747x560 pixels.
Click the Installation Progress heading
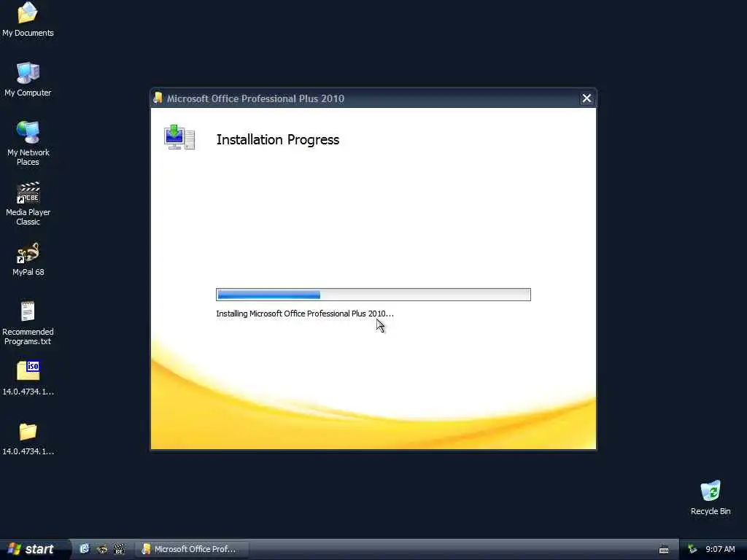(x=278, y=139)
